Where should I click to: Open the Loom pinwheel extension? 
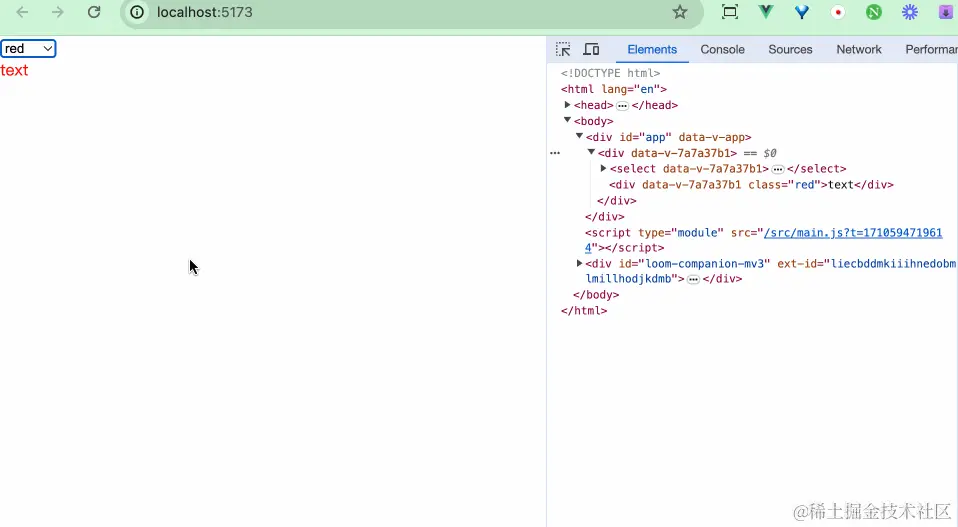pos(910,12)
